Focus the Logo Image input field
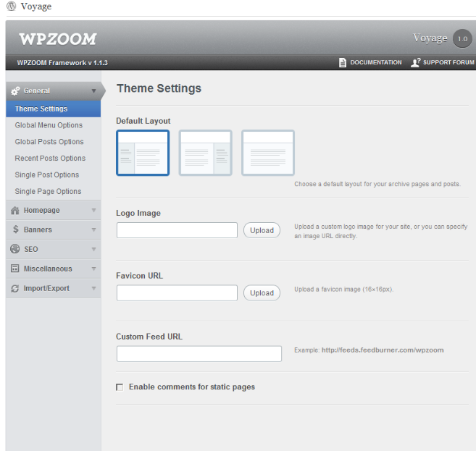The width and height of the screenshot is (476, 451). pyautogui.click(x=177, y=230)
